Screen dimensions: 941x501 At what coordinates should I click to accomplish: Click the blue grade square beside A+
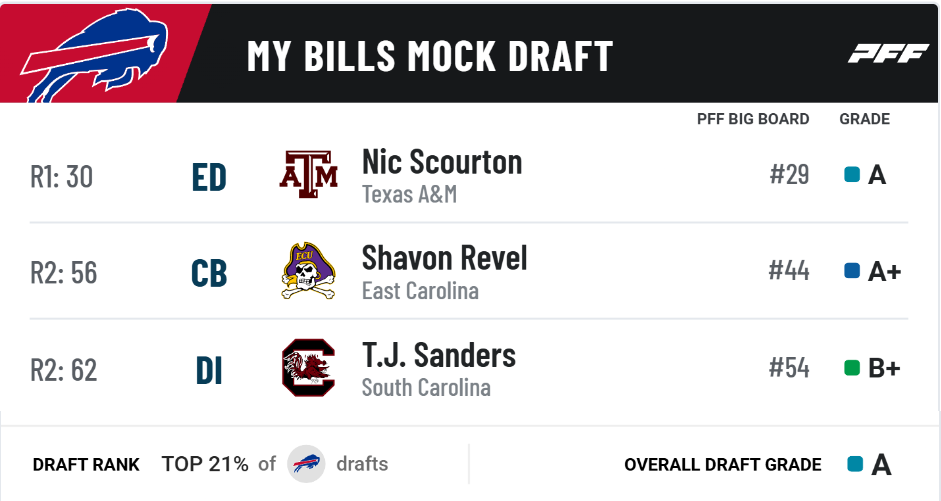click(852, 271)
